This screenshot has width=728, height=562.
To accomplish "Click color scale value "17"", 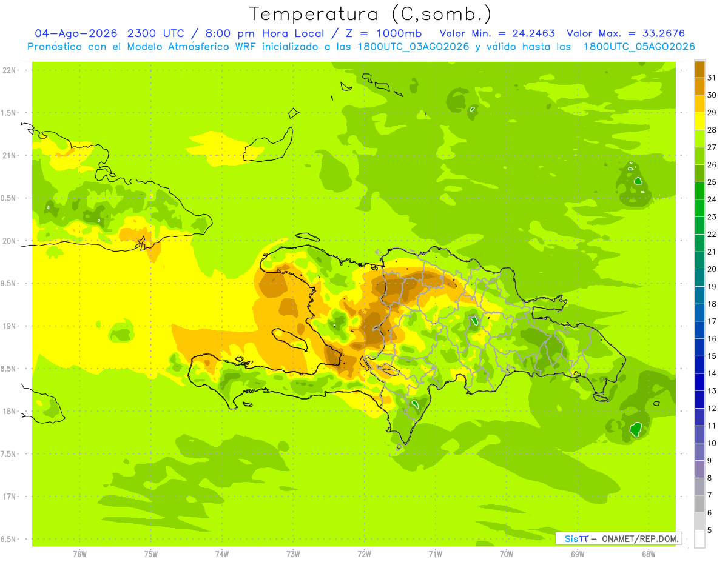I will coord(712,321).
